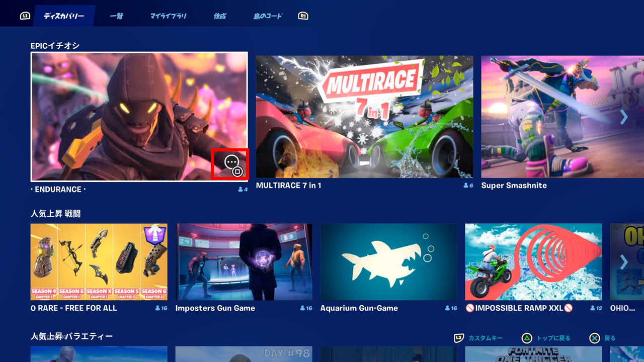Image resolution: width=644 pixels, height=362 pixels.
Task: Click the player count icon beside Aquarium Gun-Game
Action: [448, 308]
